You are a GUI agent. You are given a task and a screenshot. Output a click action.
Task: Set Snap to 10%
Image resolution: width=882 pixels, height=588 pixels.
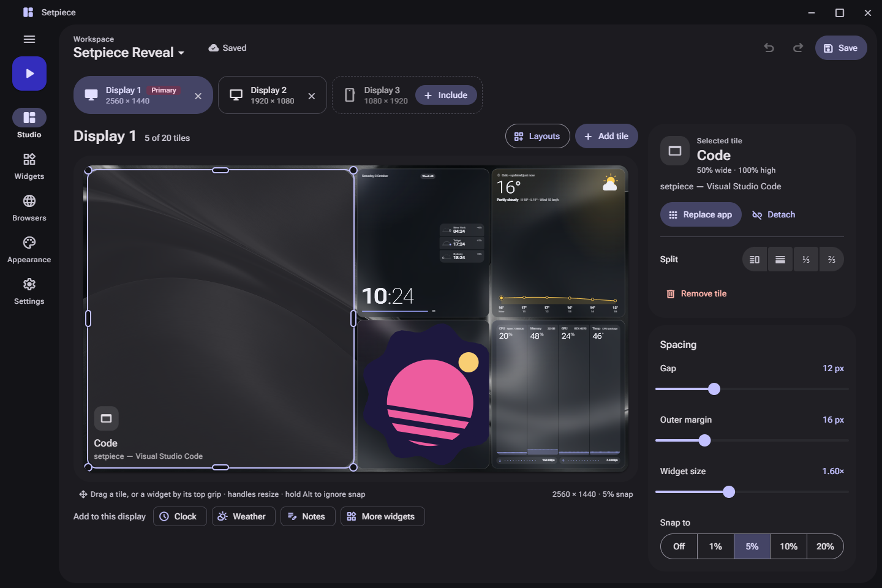click(789, 546)
